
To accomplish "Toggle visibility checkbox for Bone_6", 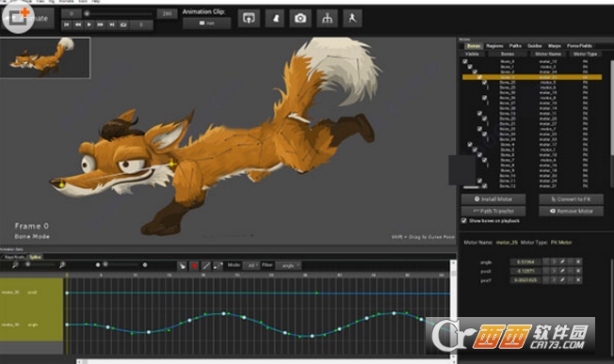I will [479, 155].
